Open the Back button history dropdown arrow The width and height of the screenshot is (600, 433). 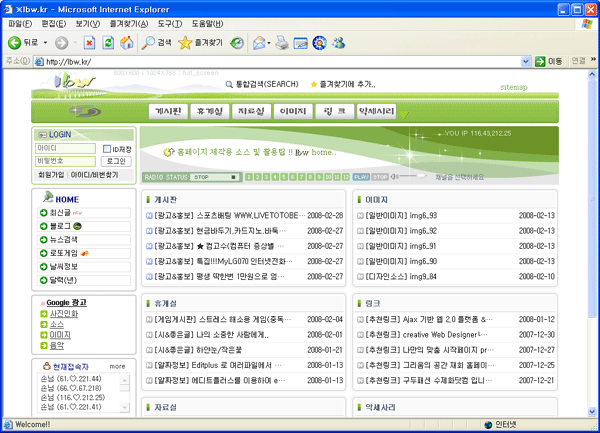point(46,43)
